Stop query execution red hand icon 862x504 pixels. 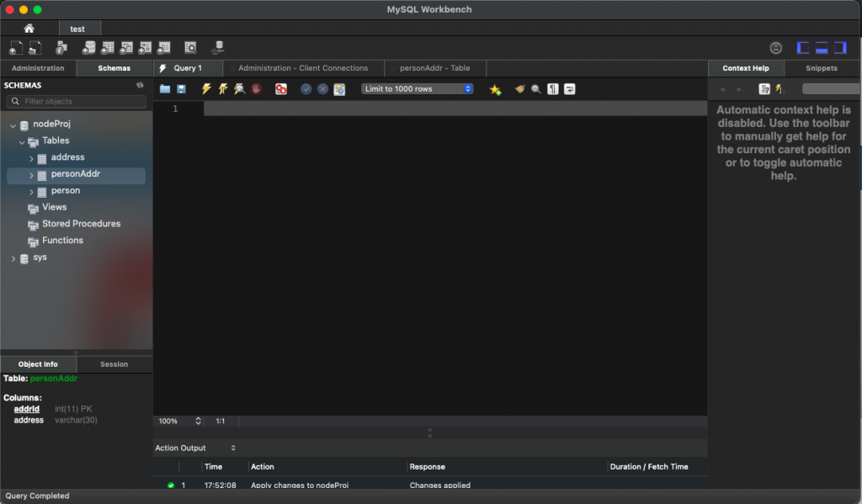point(256,89)
